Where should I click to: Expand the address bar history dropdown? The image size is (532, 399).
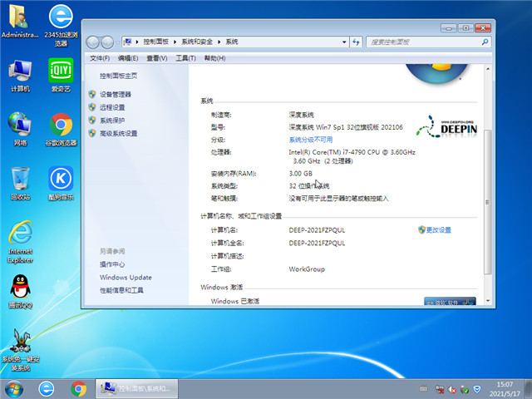click(344, 42)
